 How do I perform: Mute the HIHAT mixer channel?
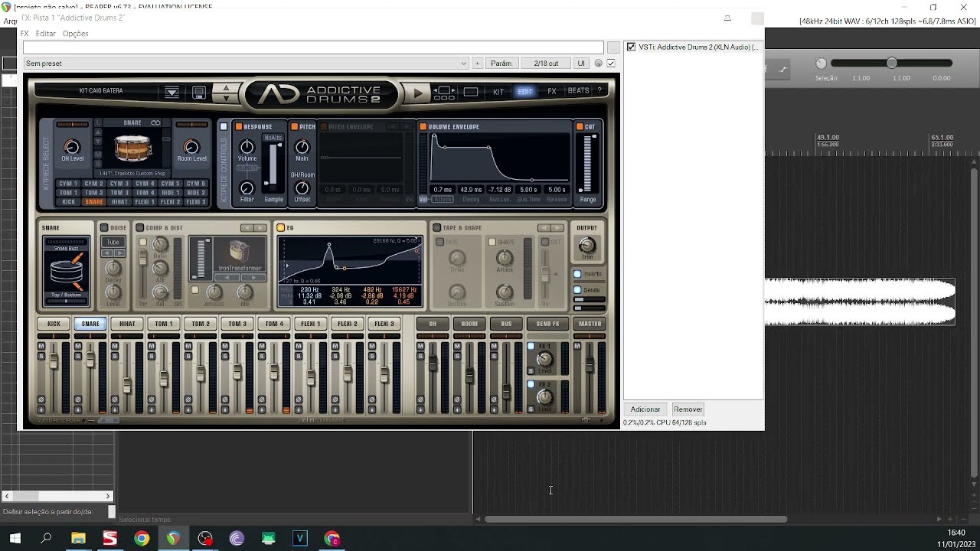115,347
